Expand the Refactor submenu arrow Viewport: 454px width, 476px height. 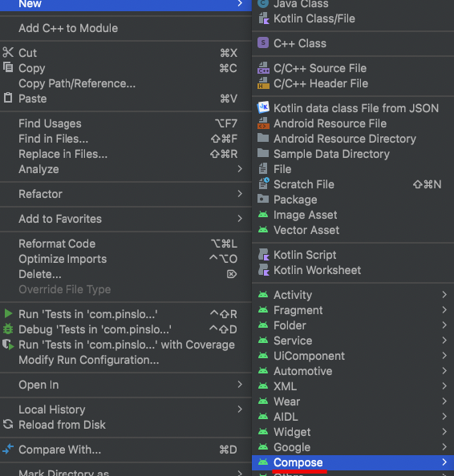[x=240, y=194]
